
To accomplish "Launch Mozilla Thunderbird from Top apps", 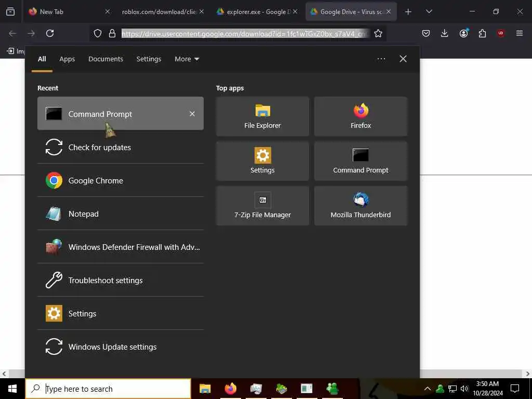I will pos(361,206).
